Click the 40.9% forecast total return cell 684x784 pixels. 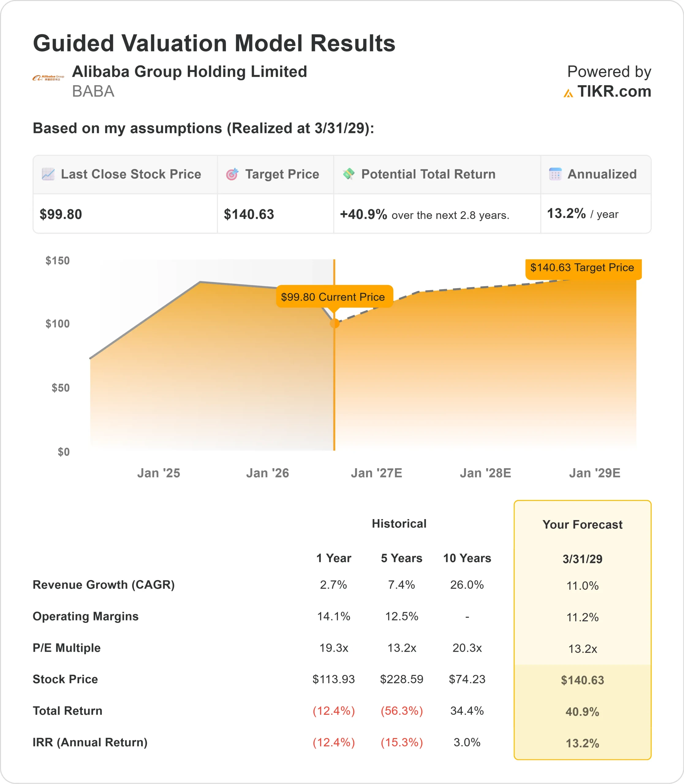click(583, 712)
